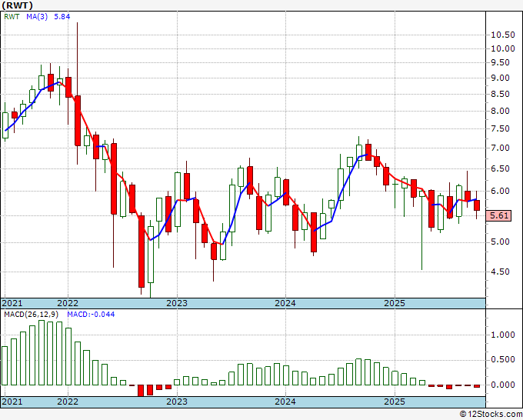The width and height of the screenshot is (523, 420).
Task: Click the 12Stocks.com copyright link
Action: pos(491,415)
